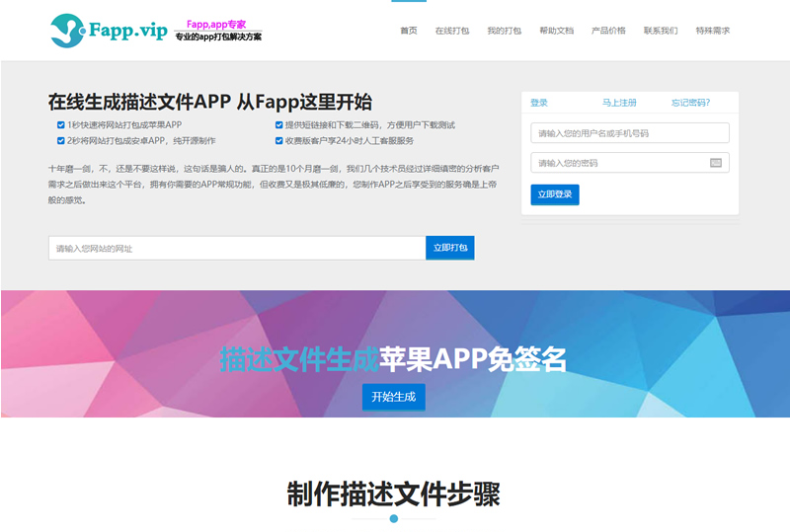Image resolution: width=790 pixels, height=532 pixels.
Task: Open the 在线打包 navigation item
Action: point(452,31)
